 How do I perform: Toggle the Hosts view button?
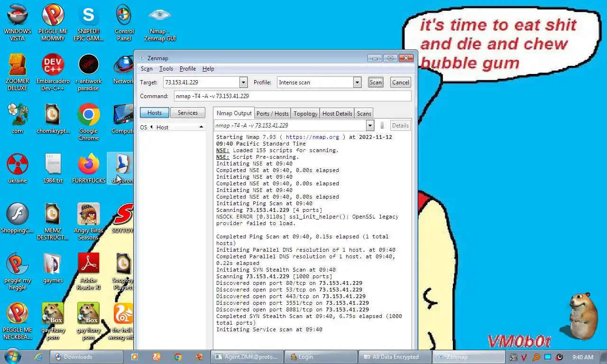154,113
